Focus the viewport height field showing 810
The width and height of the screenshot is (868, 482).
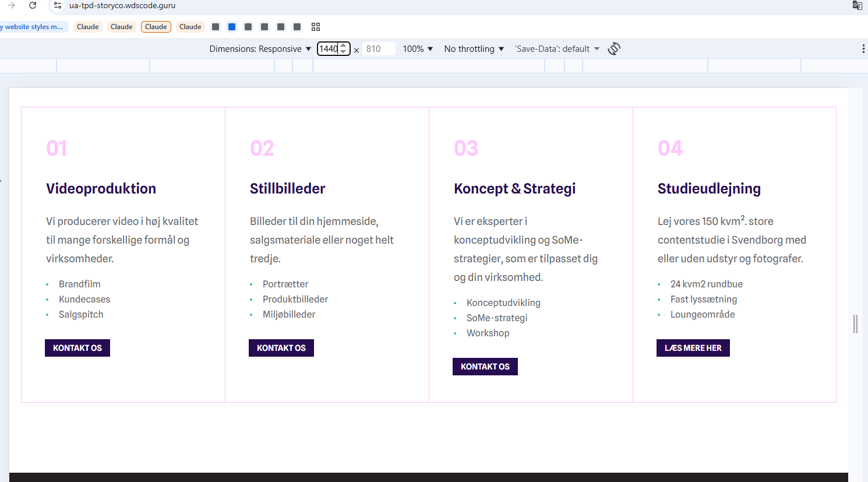point(379,49)
